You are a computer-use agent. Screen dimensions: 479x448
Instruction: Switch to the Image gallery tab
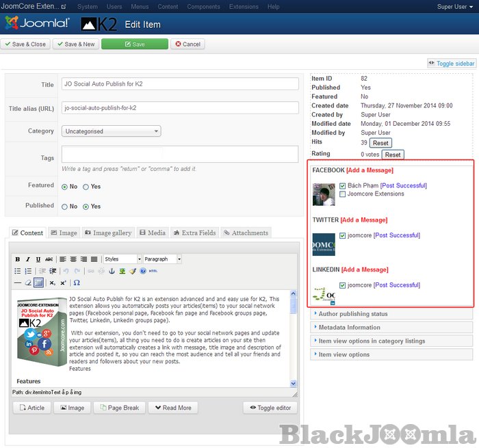tap(108, 233)
